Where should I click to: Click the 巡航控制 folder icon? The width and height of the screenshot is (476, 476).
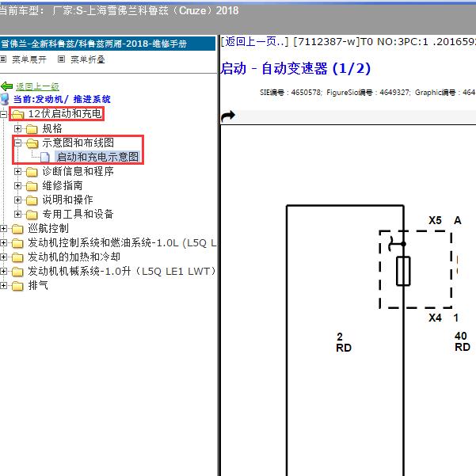17,229
